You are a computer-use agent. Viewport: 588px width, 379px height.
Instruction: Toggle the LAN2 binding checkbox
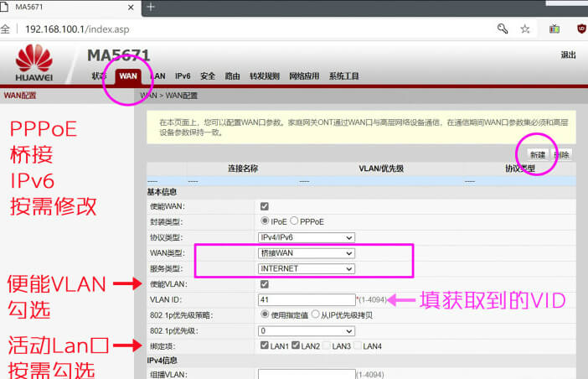(x=296, y=345)
